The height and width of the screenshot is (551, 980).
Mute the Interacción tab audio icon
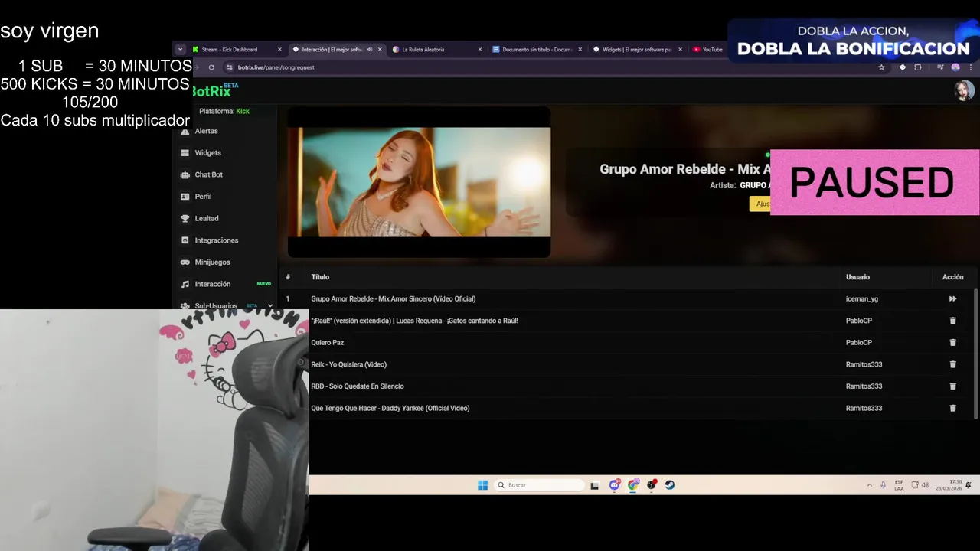pos(370,50)
